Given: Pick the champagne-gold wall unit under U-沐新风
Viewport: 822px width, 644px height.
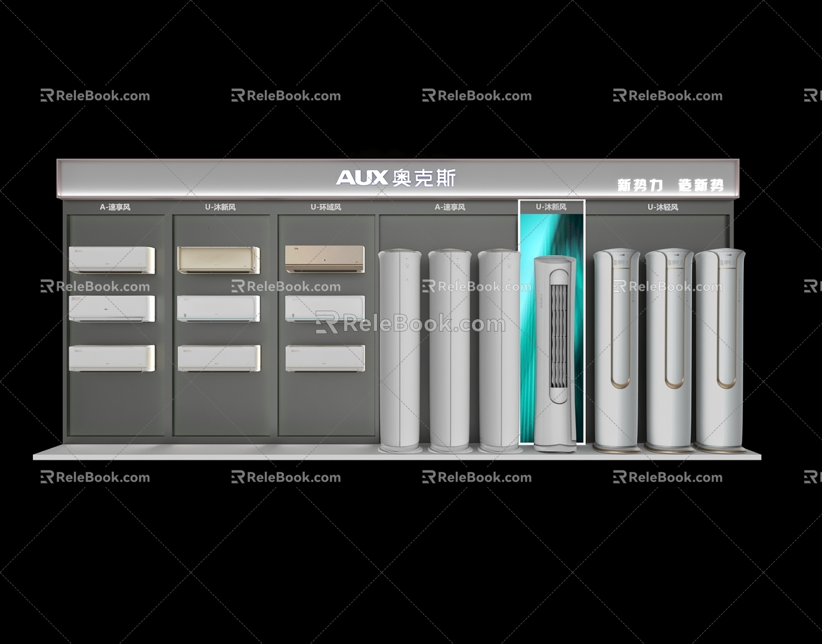Looking at the screenshot, I should [218, 260].
